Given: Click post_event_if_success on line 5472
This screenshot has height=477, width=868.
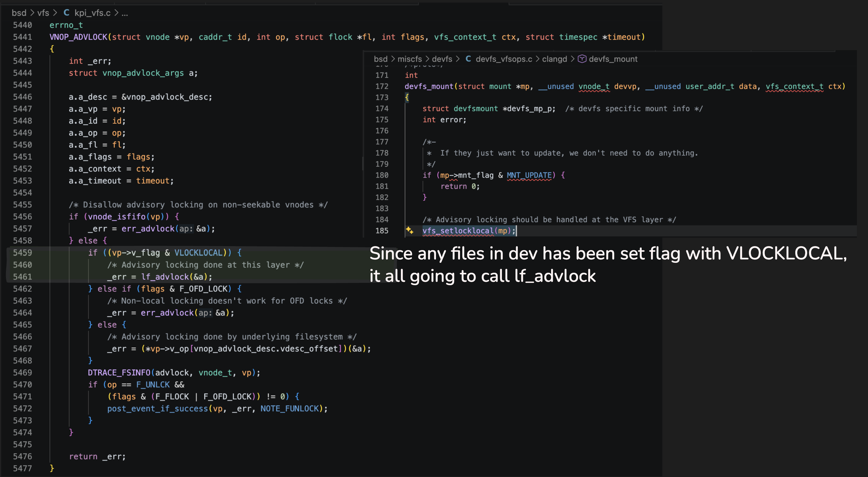Looking at the screenshot, I should [x=158, y=409].
